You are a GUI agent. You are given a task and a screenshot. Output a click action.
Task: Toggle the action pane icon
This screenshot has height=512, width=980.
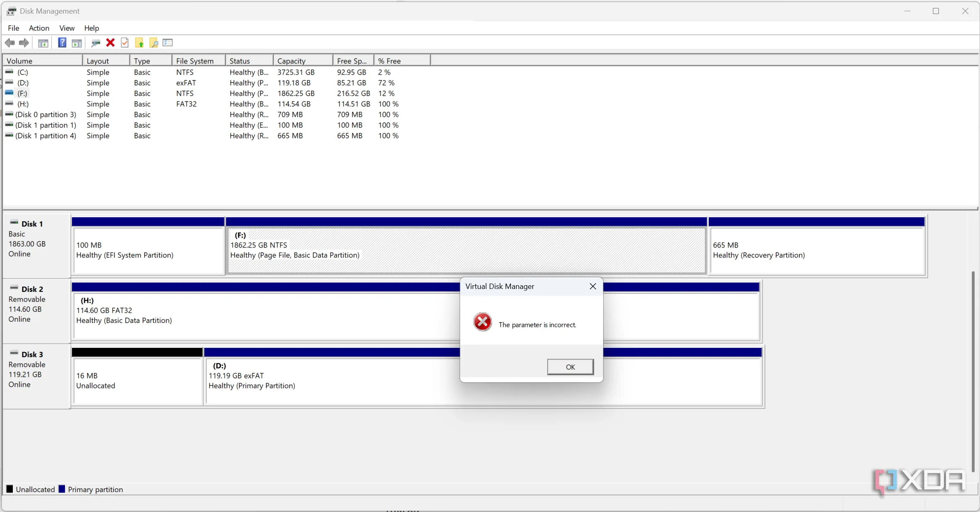77,43
